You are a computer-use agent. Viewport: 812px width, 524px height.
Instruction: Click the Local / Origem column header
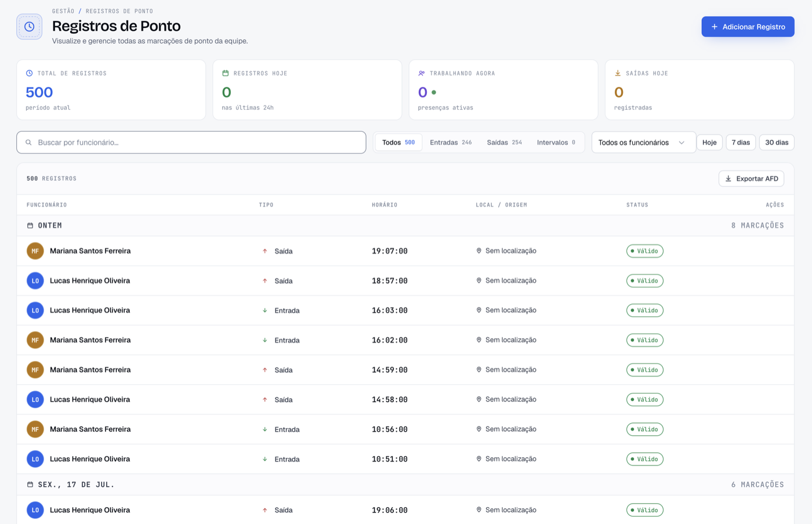point(501,205)
